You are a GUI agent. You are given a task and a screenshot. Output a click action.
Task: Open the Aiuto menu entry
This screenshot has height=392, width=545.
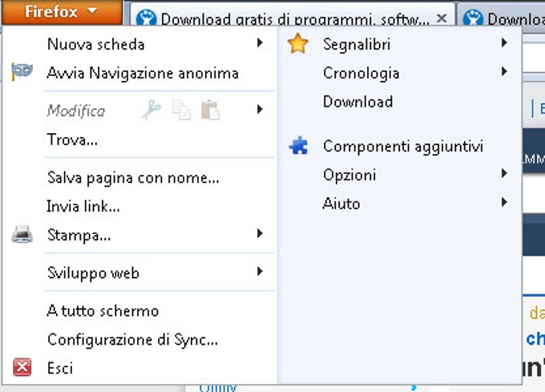(400, 204)
